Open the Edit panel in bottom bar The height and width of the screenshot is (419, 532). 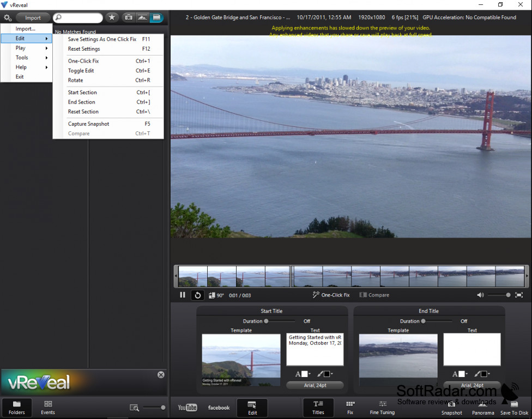pyautogui.click(x=252, y=408)
